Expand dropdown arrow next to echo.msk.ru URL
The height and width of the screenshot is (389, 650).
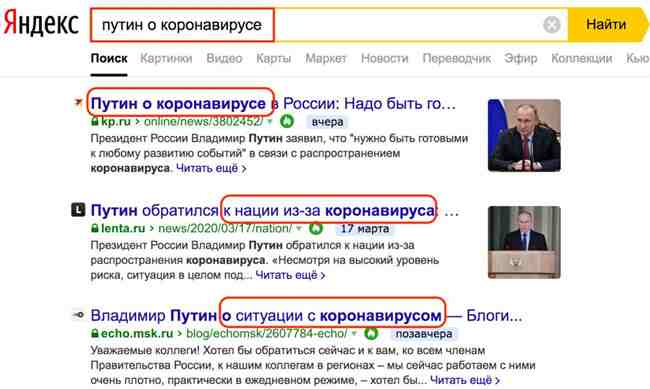[354, 333]
